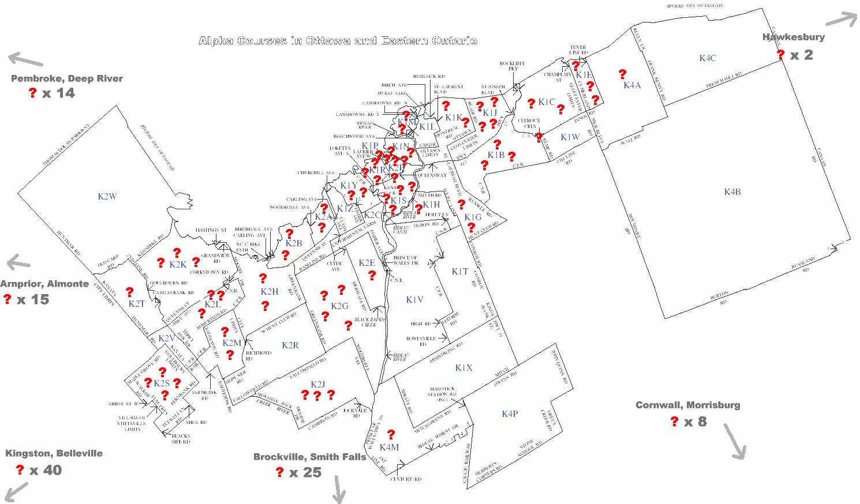Select the K1W postal code label
Viewport: 860px width, 504px height.
coord(570,137)
